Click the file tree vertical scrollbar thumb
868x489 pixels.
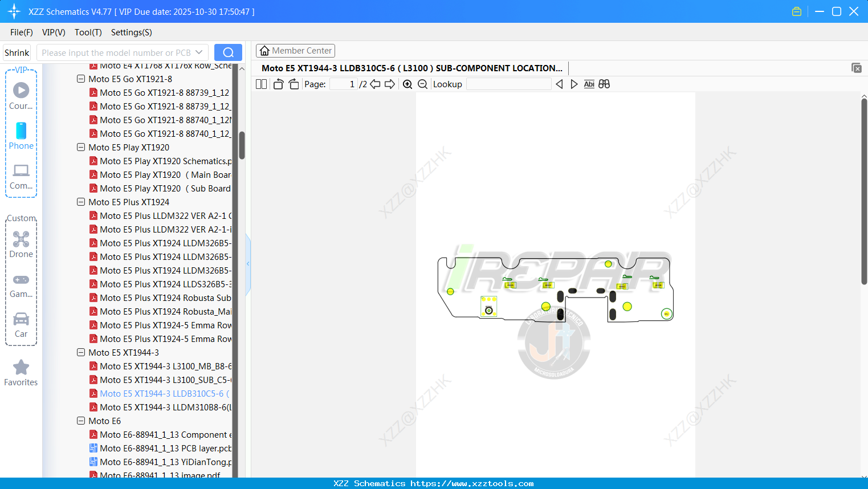pyautogui.click(x=242, y=145)
